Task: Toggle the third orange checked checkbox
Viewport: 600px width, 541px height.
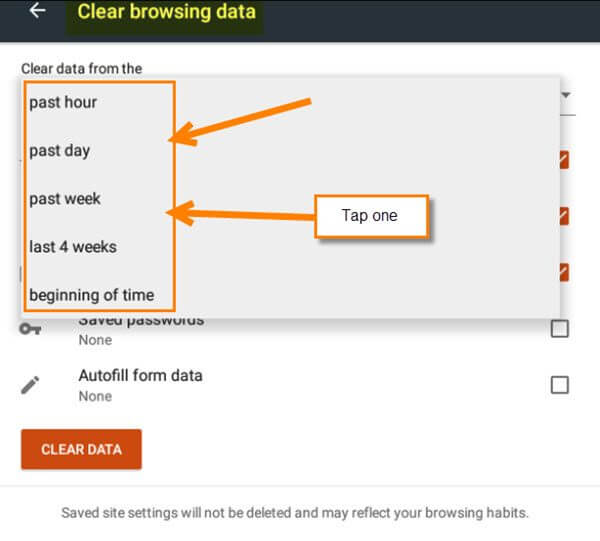Action: pos(564,272)
